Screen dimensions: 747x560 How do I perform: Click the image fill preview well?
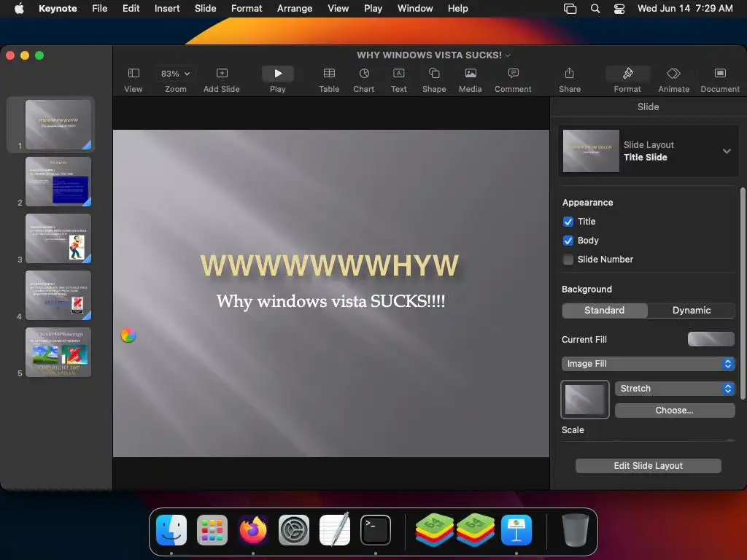[x=584, y=400]
